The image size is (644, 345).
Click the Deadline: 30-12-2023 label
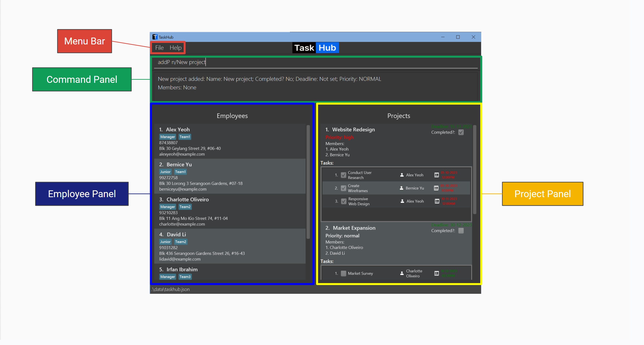coord(451,225)
